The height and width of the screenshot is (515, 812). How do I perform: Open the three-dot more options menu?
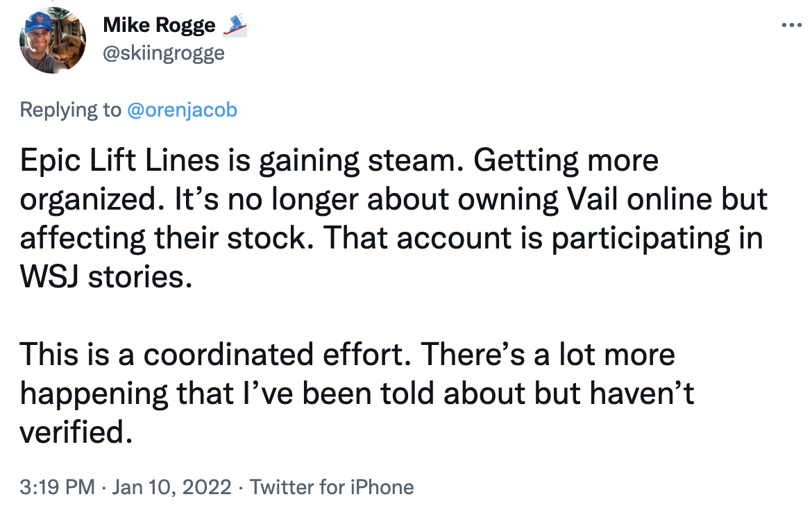pos(791,26)
